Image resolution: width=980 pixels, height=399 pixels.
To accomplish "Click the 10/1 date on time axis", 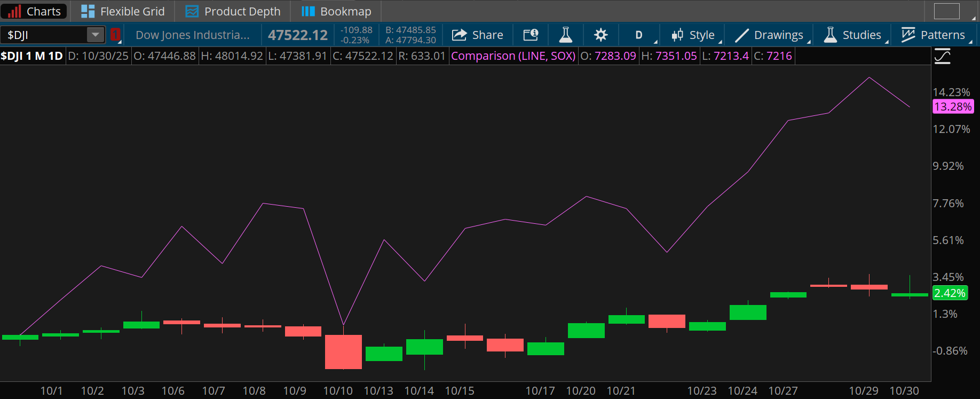I will [51, 391].
